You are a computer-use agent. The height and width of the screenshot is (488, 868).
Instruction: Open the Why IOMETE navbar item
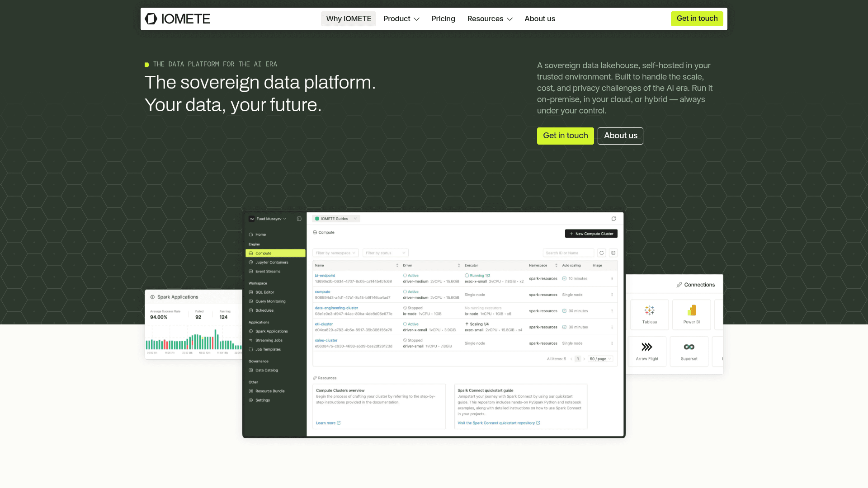[x=349, y=19]
